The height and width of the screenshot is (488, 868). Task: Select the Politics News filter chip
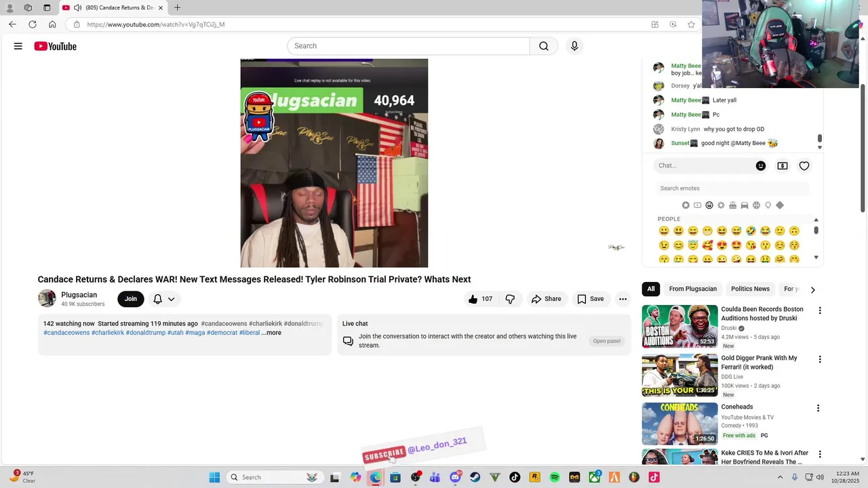[x=750, y=289]
